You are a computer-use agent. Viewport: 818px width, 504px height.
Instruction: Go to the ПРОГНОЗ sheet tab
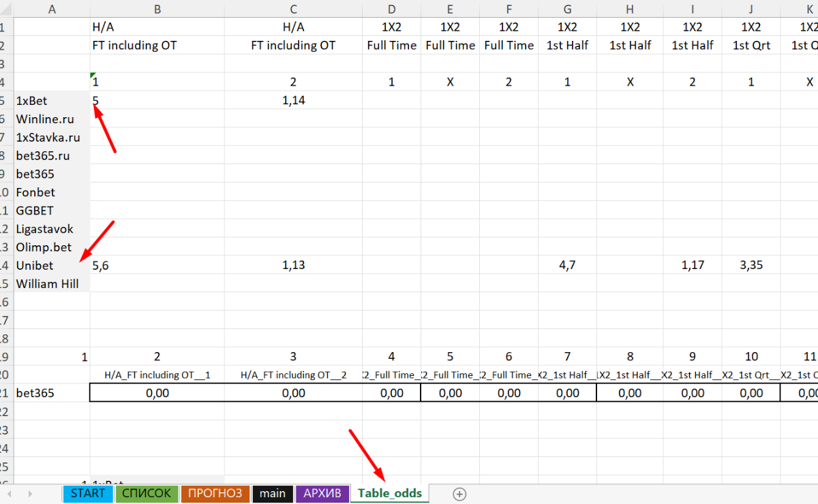tap(215, 494)
